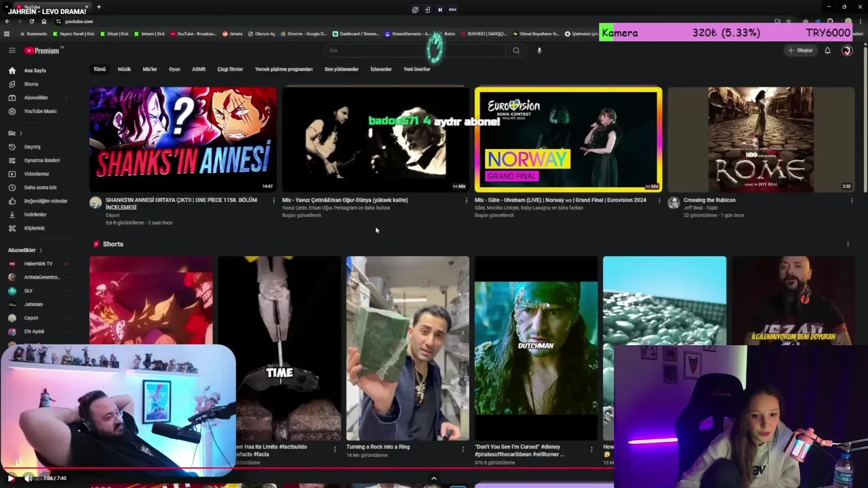Click the YouTube search input field
868x488 pixels.
tap(415, 50)
